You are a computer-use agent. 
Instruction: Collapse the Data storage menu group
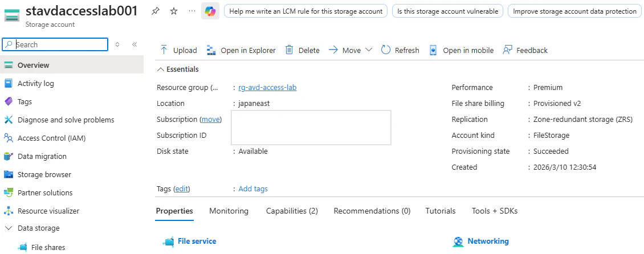pos(8,228)
